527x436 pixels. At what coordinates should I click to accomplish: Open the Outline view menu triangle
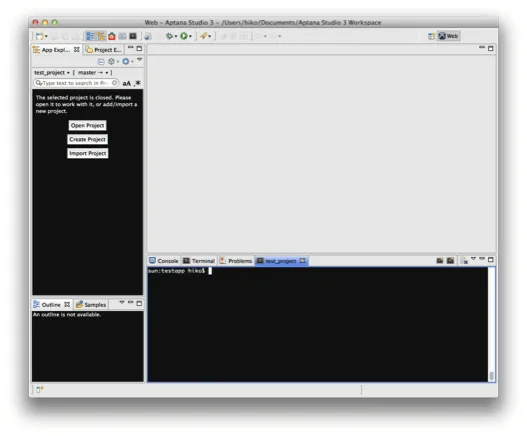[x=122, y=302]
